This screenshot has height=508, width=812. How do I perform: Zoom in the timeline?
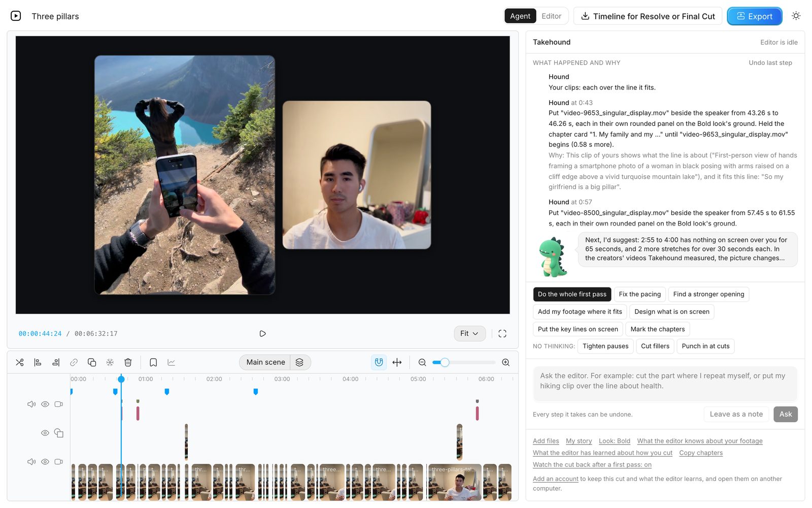(x=506, y=362)
